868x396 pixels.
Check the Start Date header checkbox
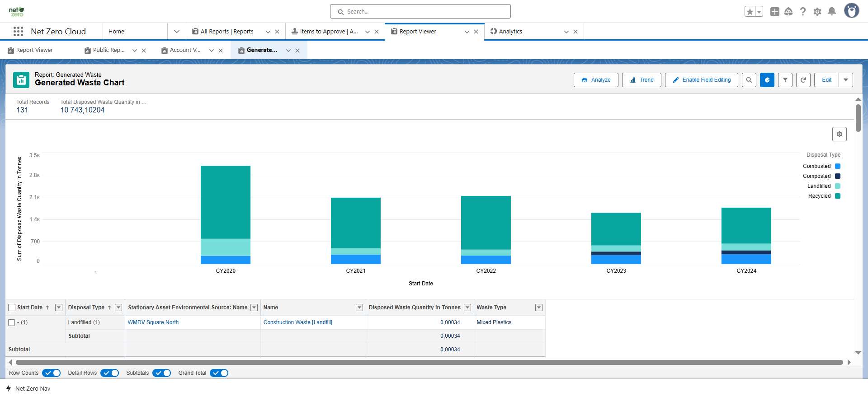tap(12, 307)
